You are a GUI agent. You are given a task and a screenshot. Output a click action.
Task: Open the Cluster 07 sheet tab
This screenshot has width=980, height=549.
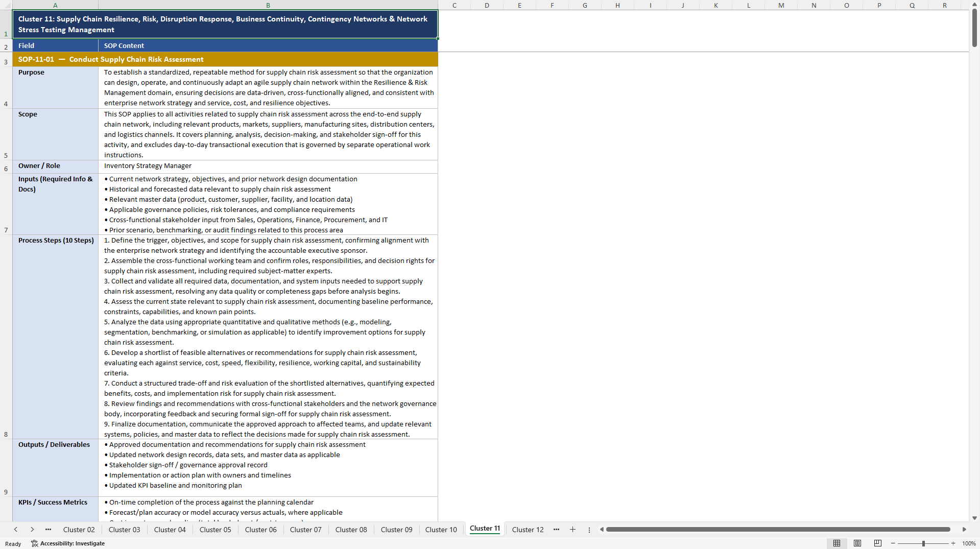(305, 530)
